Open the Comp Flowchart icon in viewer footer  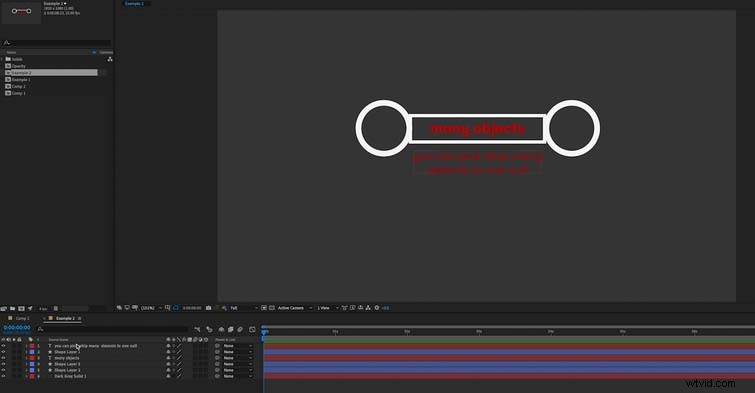(368, 308)
